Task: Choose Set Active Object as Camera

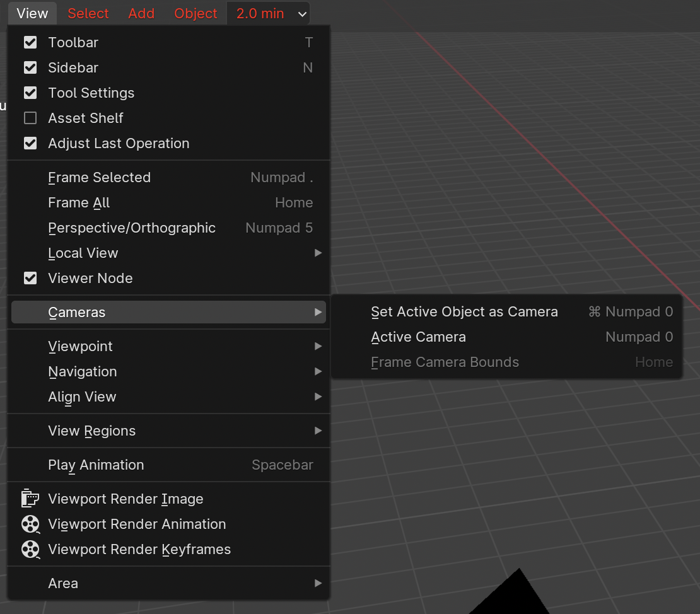Action: coord(464,311)
